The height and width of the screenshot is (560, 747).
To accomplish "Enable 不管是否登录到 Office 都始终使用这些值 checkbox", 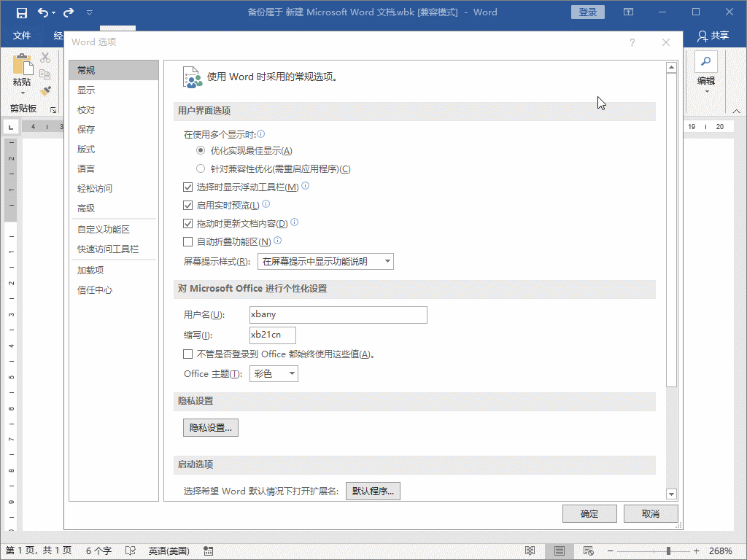I will click(188, 354).
